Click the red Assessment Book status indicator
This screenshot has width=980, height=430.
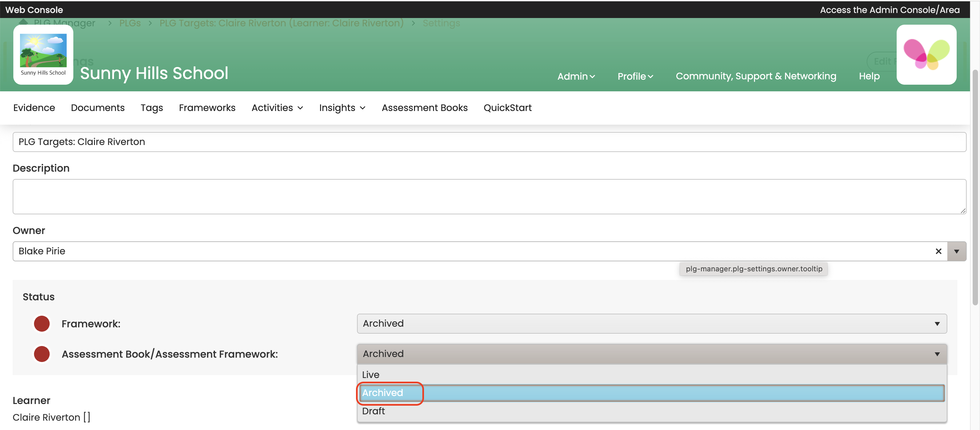[x=42, y=354]
